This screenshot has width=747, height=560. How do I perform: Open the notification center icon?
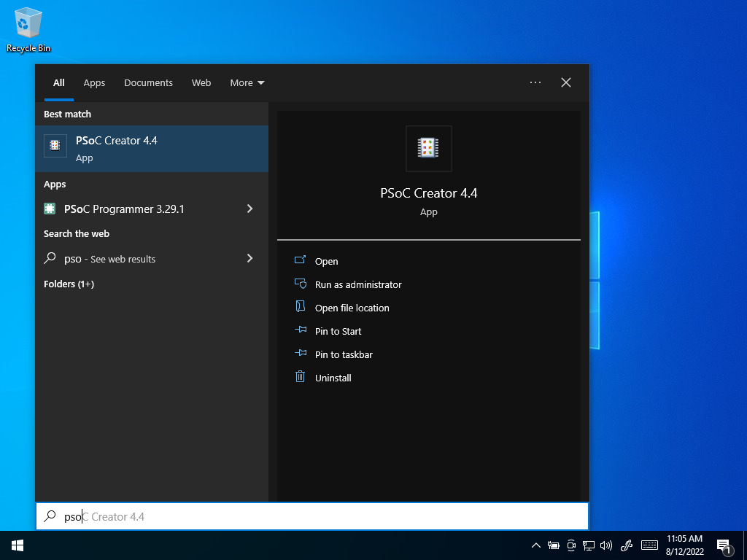[x=724, y=546]
